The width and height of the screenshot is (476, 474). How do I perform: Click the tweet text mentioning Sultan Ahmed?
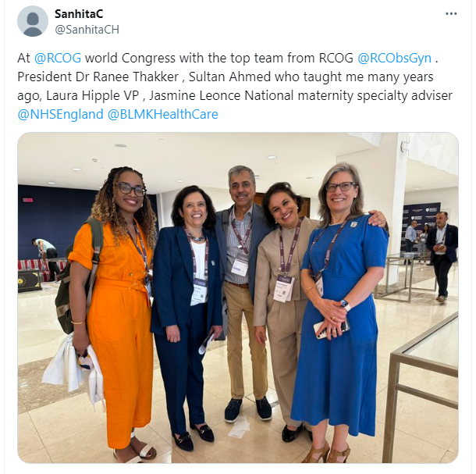(x=229, y=77)
